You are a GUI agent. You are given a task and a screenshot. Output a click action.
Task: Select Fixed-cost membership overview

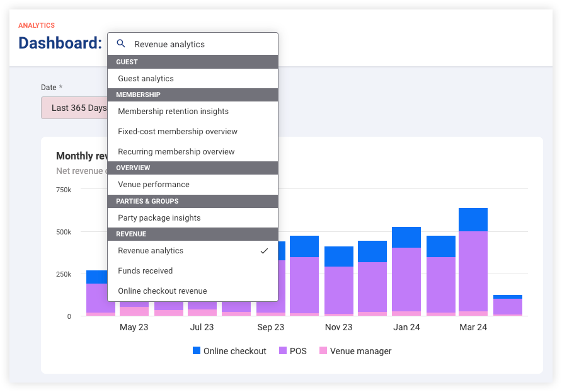coord(193,132)
